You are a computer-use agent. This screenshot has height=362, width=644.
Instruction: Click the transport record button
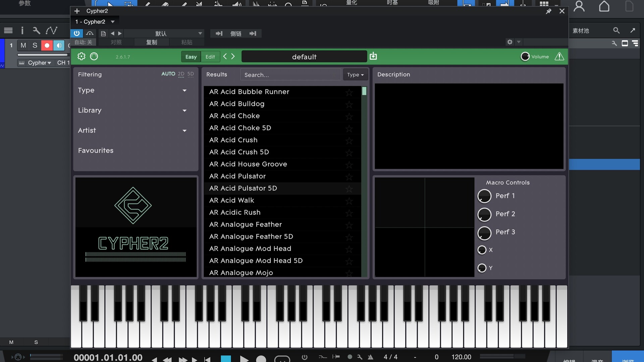pyautogui.click(x=261, y=359)
